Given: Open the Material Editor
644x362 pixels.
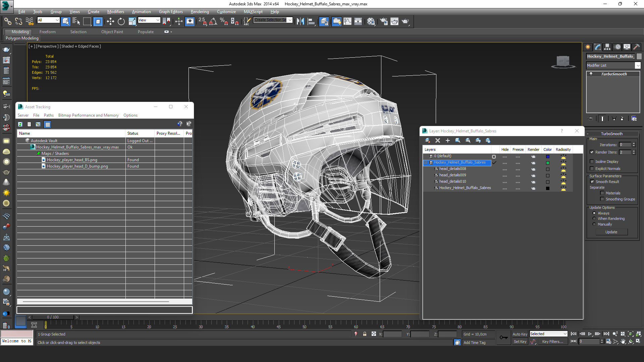Looking at the screenshot, I should click(371, 21).
